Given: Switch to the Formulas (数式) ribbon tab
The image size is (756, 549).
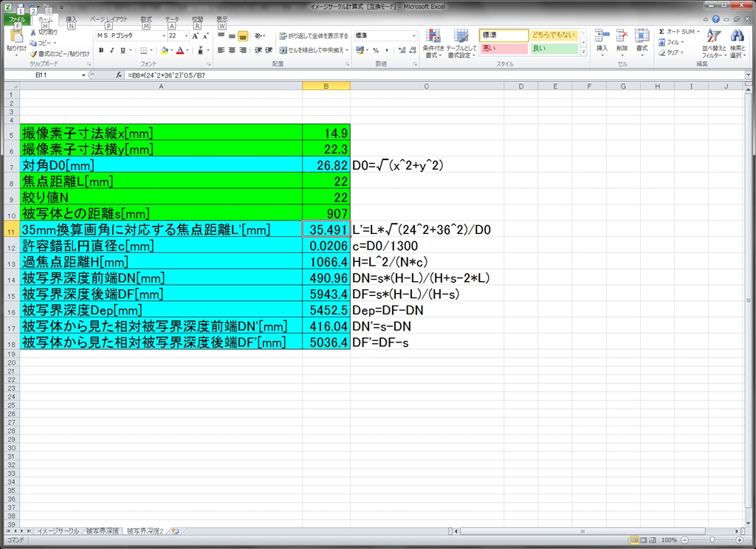Looking at the screenshot, I should tap(146, 20).
